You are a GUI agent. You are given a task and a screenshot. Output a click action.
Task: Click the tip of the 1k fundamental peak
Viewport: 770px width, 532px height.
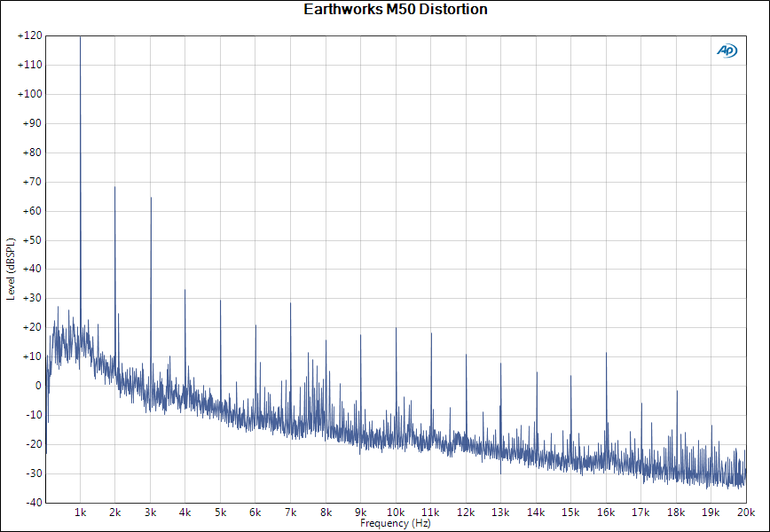(x=80, y=37)
